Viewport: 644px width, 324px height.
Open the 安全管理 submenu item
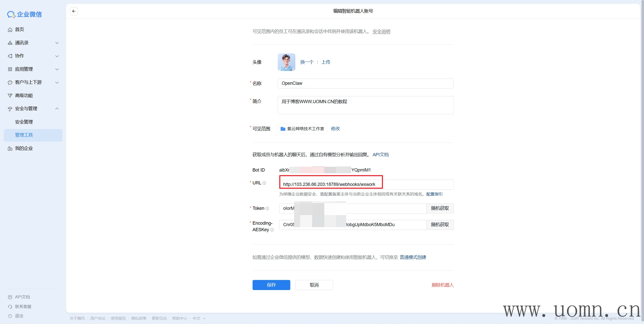[x=24, y=122]
